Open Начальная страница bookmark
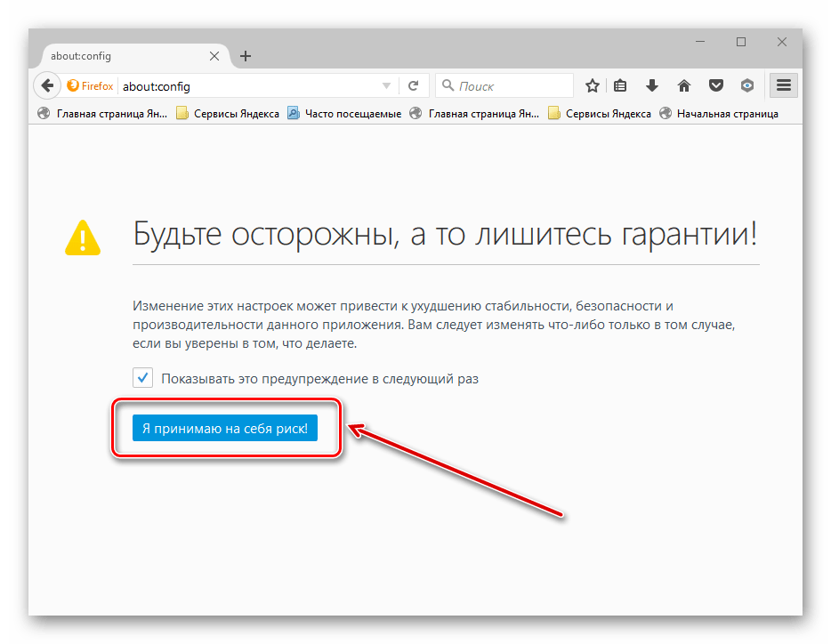The height and width of the screenshot is (644, 831). (x=719, y=114)
